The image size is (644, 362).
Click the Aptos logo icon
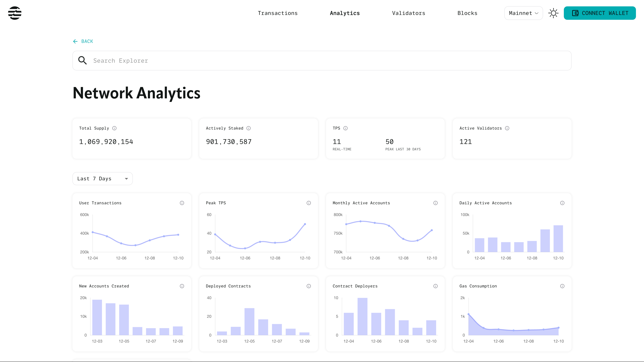click(x=15, y=13)
